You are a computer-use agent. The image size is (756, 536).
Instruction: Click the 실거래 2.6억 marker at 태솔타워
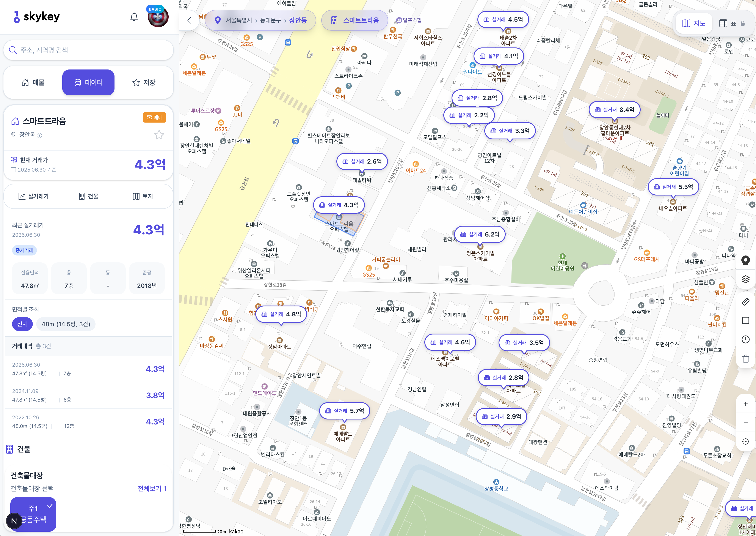click(x=362, y=161)
